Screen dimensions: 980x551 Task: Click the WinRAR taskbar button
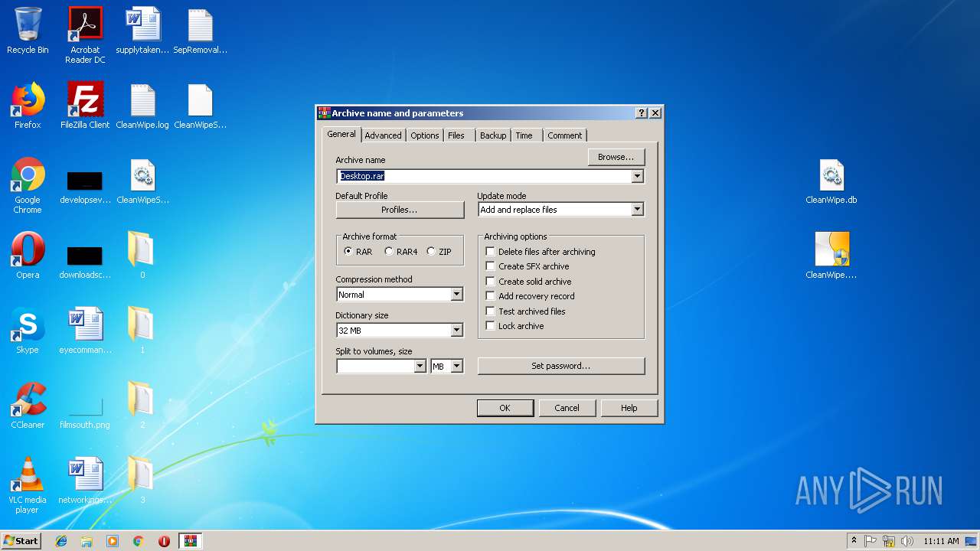[190, 541]
